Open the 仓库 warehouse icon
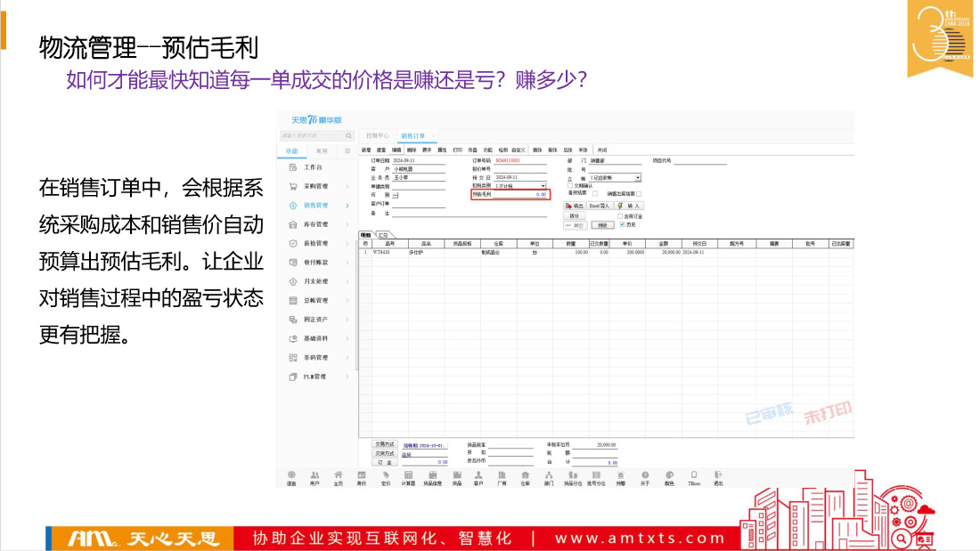The width and height of the screenshot is (980, 551). 525,477
